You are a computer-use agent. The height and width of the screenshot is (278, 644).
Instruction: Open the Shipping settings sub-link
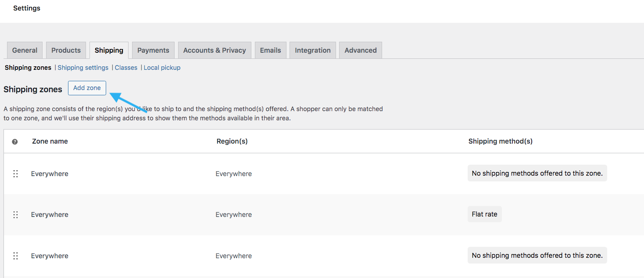click(83, 68)
